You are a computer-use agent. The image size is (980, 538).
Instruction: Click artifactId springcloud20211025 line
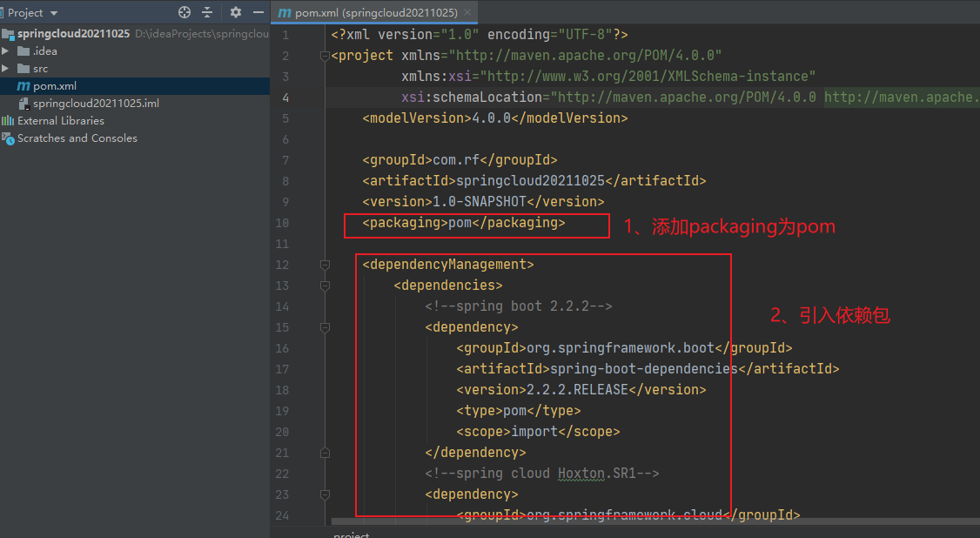(534, 180)
